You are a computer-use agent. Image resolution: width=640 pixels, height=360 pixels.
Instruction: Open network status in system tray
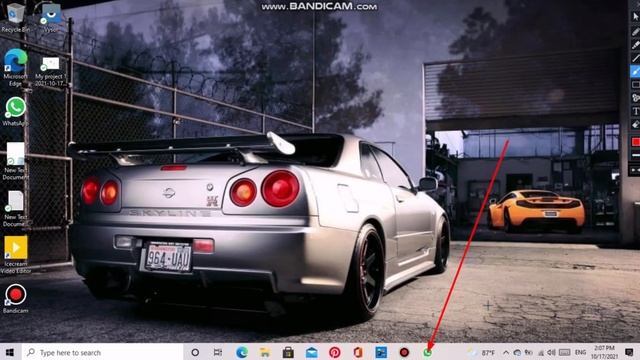tap(541, 352)
